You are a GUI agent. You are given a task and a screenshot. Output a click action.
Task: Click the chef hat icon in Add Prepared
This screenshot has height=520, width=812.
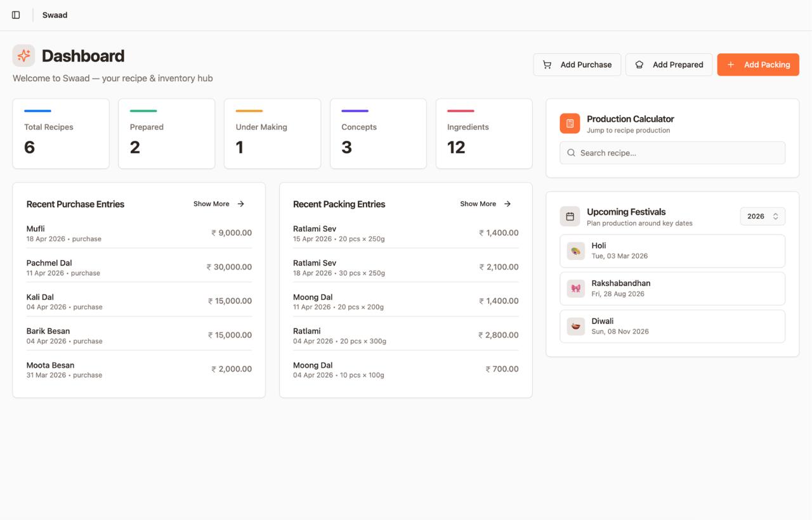pos(639,65)
